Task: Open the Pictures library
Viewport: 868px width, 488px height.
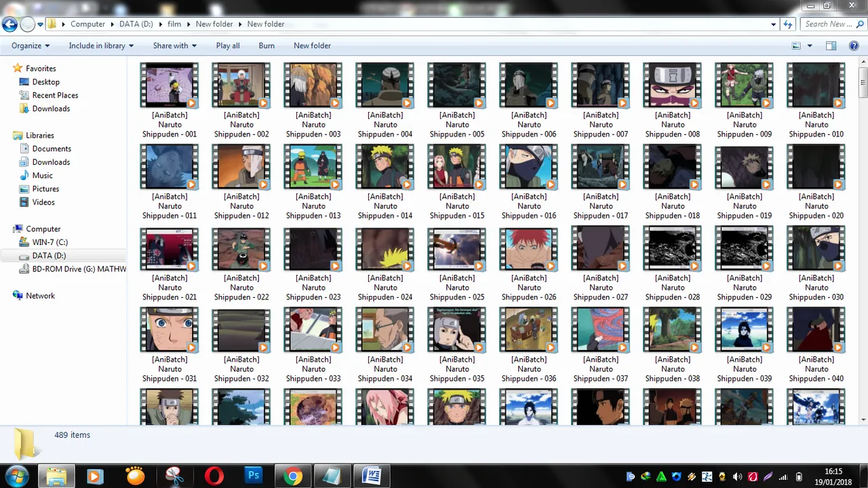Action: (x=45, y=189)
